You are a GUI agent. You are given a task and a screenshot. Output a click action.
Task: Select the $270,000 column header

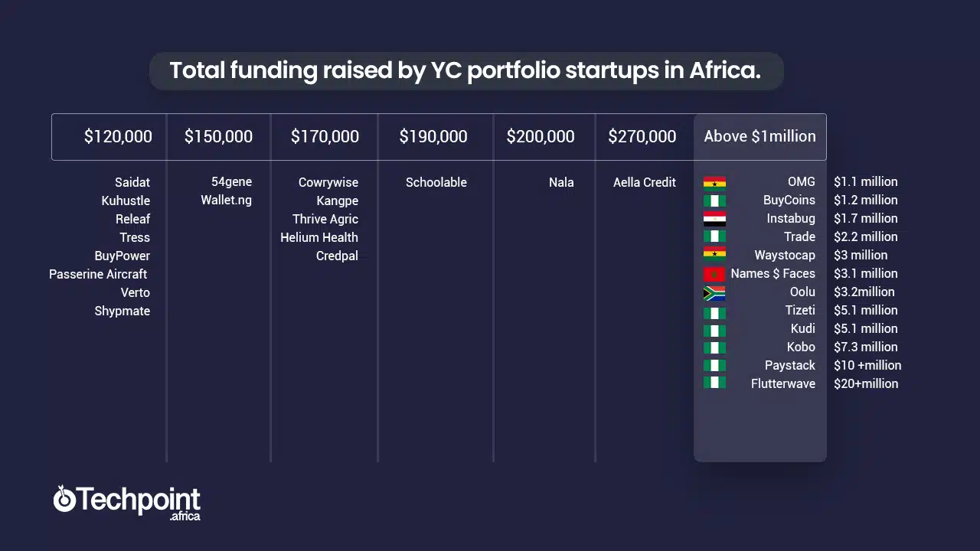click(x=642, y=137)
